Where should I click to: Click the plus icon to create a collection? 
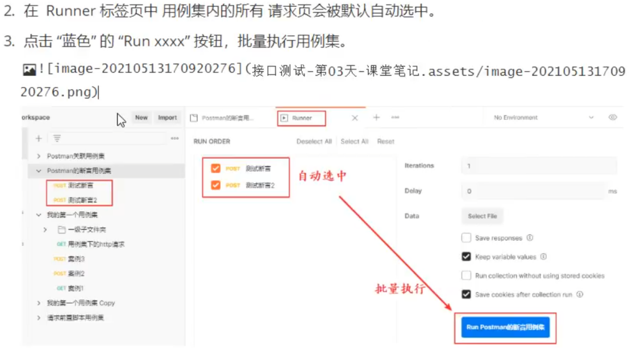[39, 139]
